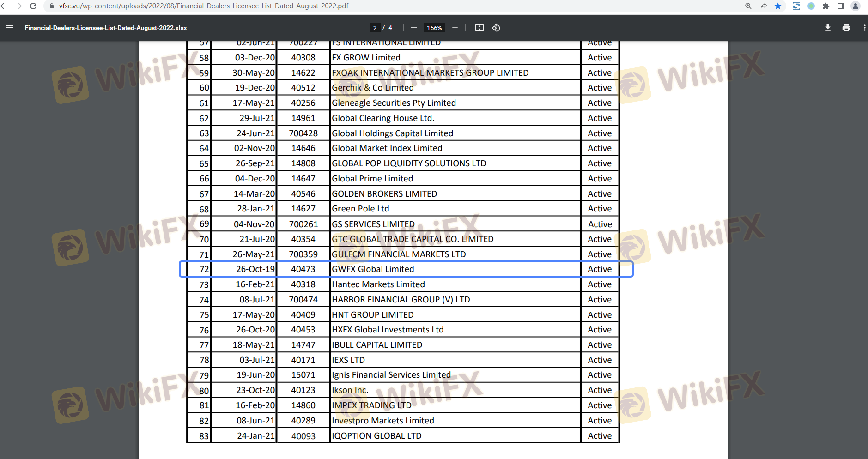Select GS SERVICES LIMITED
Viewport: 868px width, 459px height.
(373, 224)
